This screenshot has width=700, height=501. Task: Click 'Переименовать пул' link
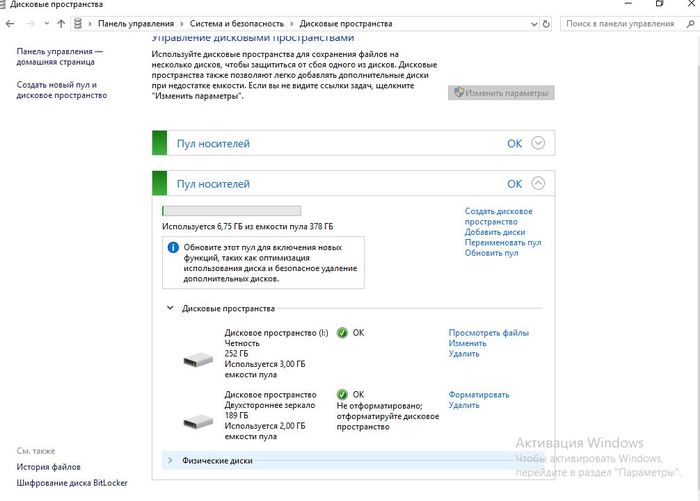[x=503, y=242]
